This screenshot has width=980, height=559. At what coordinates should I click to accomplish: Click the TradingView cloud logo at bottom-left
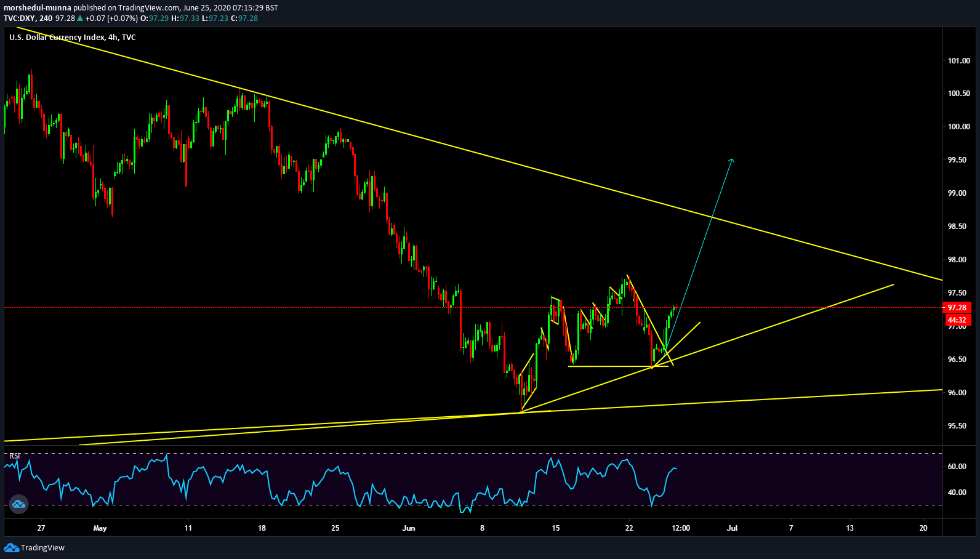11,547
